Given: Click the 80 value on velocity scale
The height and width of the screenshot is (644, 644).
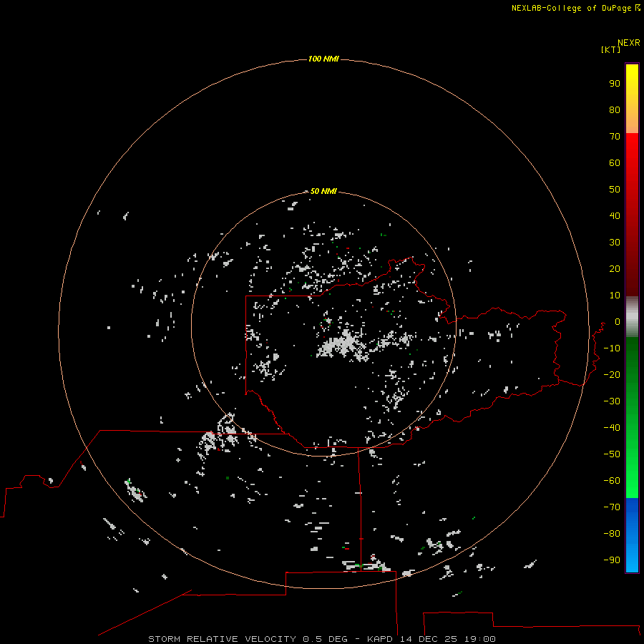Looking at the screenshot, I should [615, 109].
